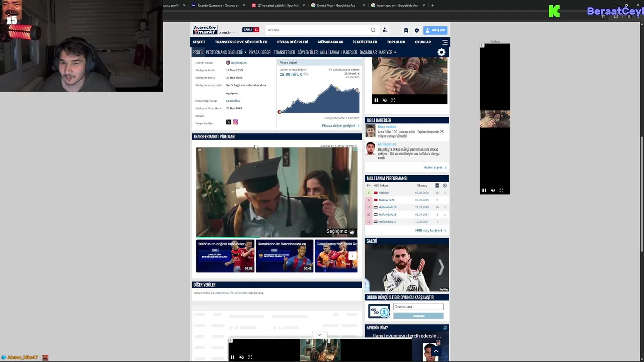Fullscreen the top-right ad video
Image resolution: width=644 pixels, height=362 pixels.
(393, 100)
